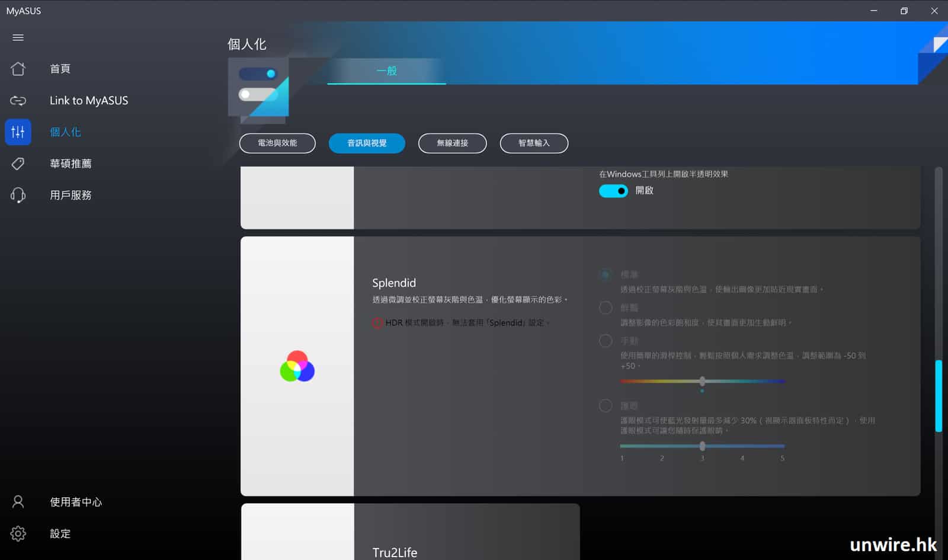Click the 使用者中心 person icon
This screenshot has height=560, width=948.
[18, 502]
